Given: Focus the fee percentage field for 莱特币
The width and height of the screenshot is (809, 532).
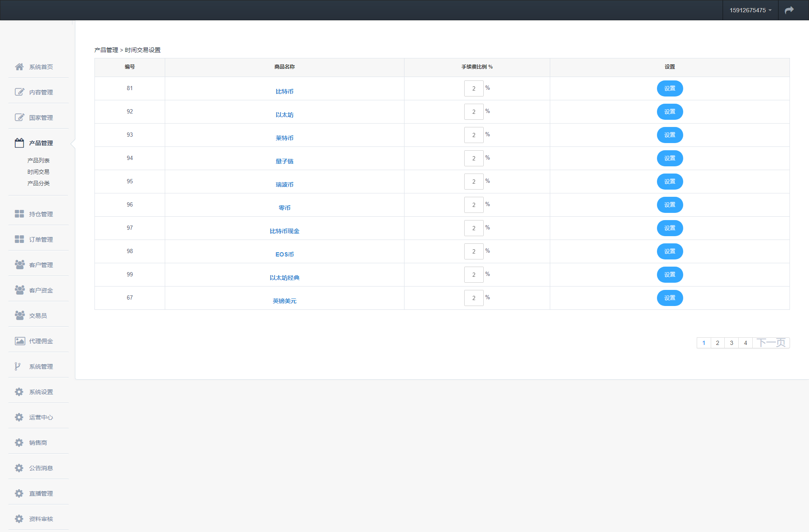Looking at the screenshot, I should [x=474, y=135].
